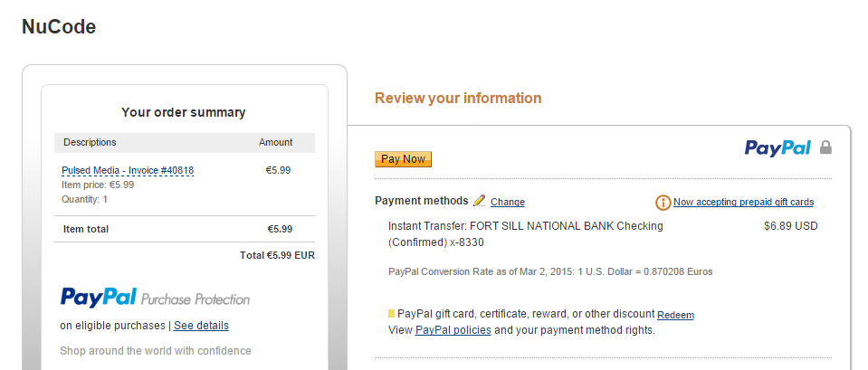Click the yellow square gift card marker

[391, 314]
